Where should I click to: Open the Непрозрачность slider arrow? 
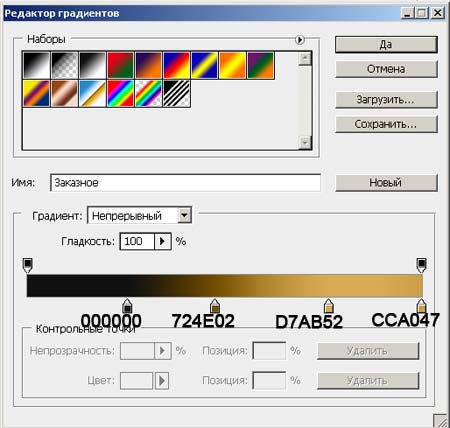click(x=163, y=351)
